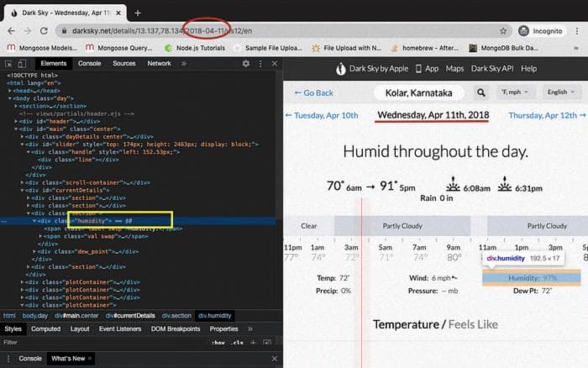Open Mongoose Models bookmark

[42, 48]
